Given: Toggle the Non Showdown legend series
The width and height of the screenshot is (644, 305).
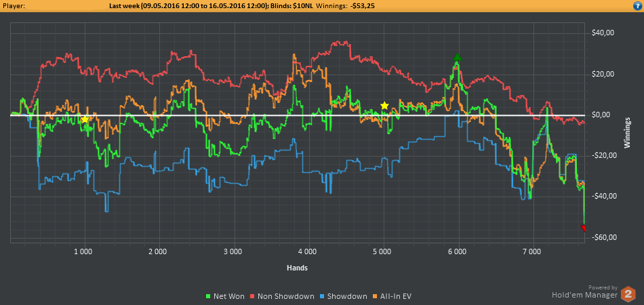Looking at the screenshot, I should click(281, 296).
